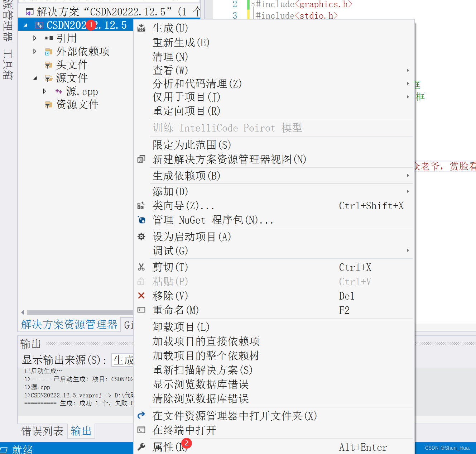Click the 源文件 filter folder icon
476x454 pixels.
49,78
